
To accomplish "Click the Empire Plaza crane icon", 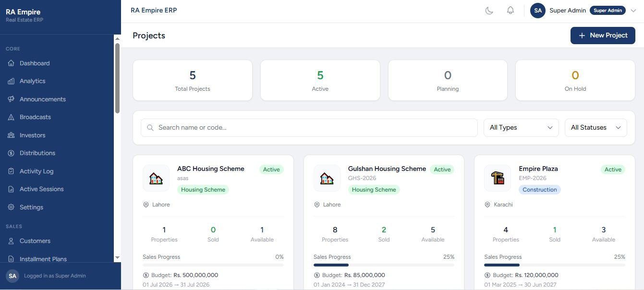I will 498,179.
